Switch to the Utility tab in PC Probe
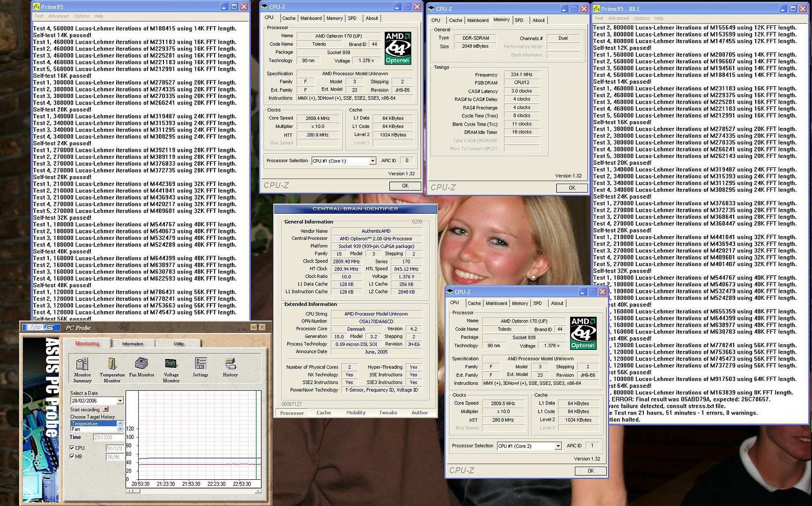 179,344
